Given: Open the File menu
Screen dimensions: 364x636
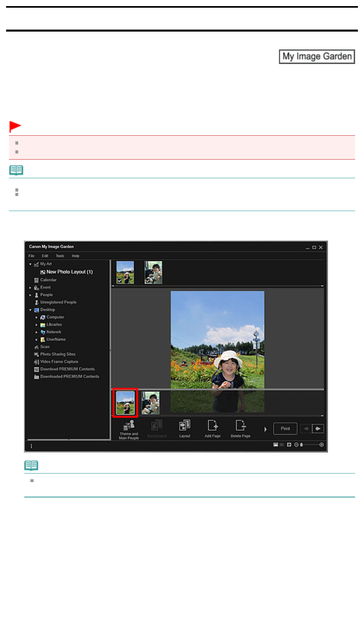Looking at the screenshot, I should click(32, 256).
